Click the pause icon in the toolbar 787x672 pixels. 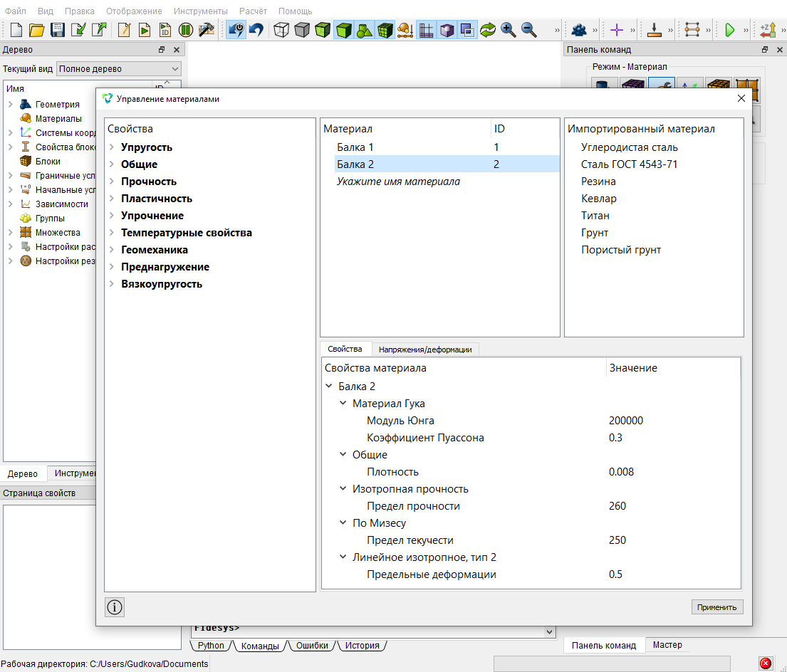(186, 30)
